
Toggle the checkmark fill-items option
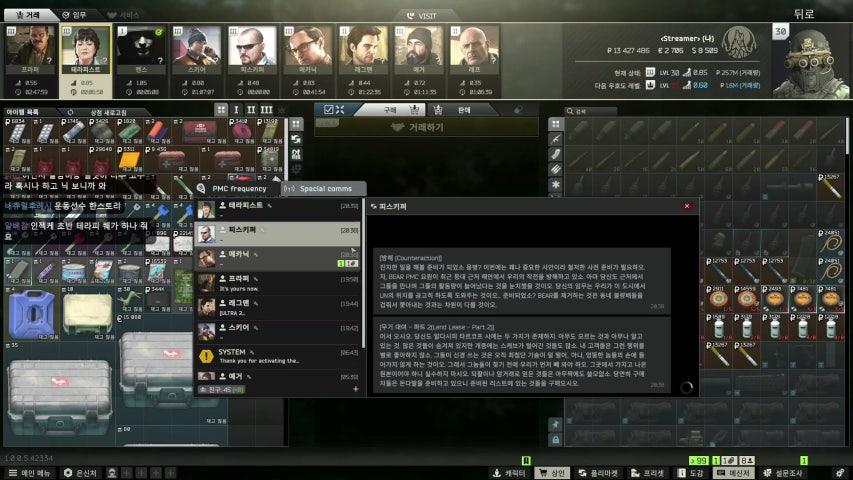click(x=328, y=109)
